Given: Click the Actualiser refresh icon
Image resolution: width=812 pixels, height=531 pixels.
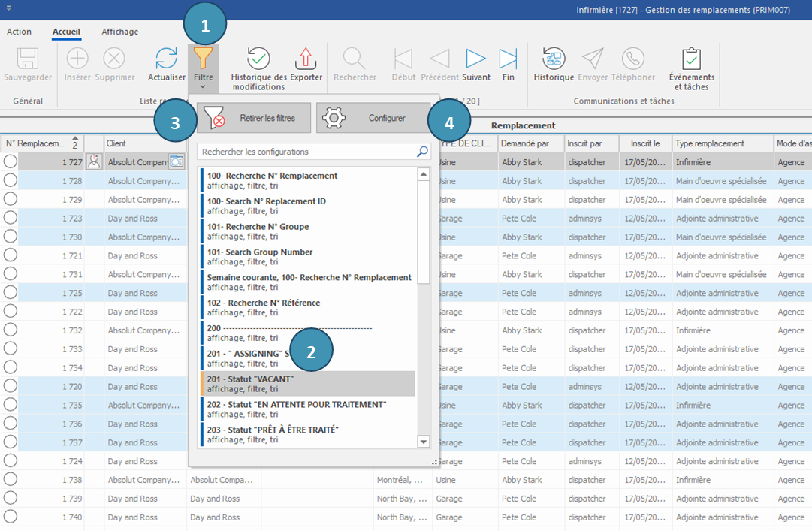Looking at the screenshot, I should coord(166,59).
